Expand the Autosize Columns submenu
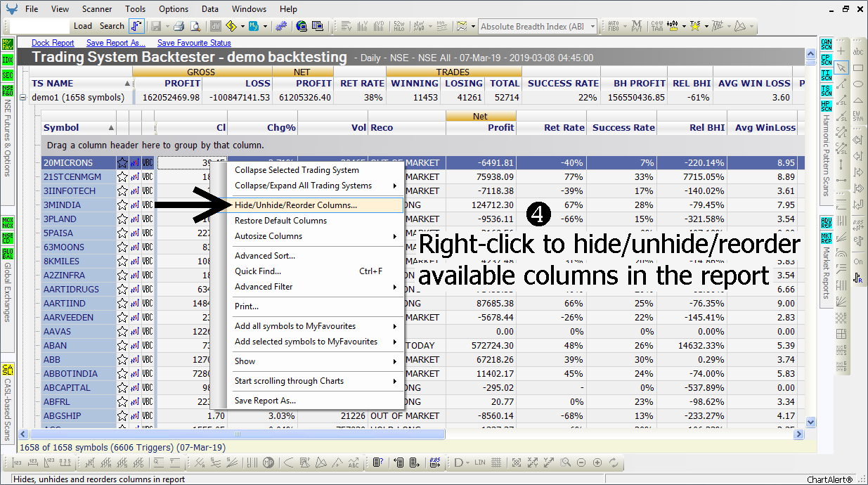 318,236
